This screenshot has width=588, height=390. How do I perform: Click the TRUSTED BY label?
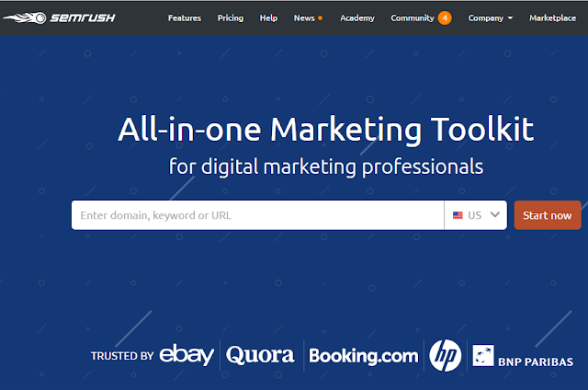tap(122, 356)
